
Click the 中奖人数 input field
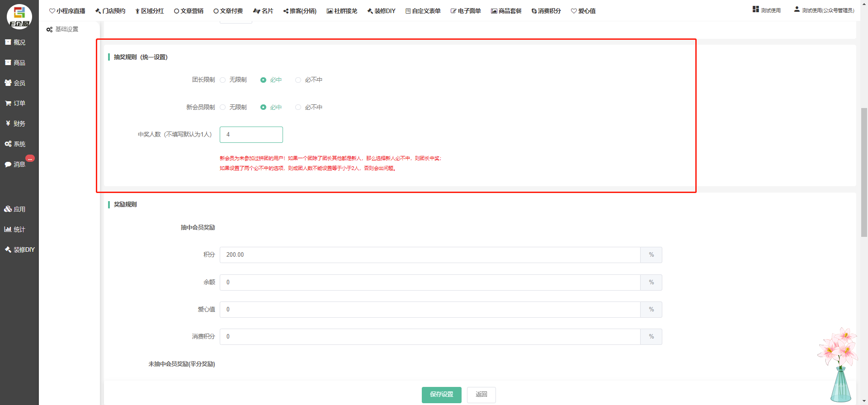click(x=251, y=135)
